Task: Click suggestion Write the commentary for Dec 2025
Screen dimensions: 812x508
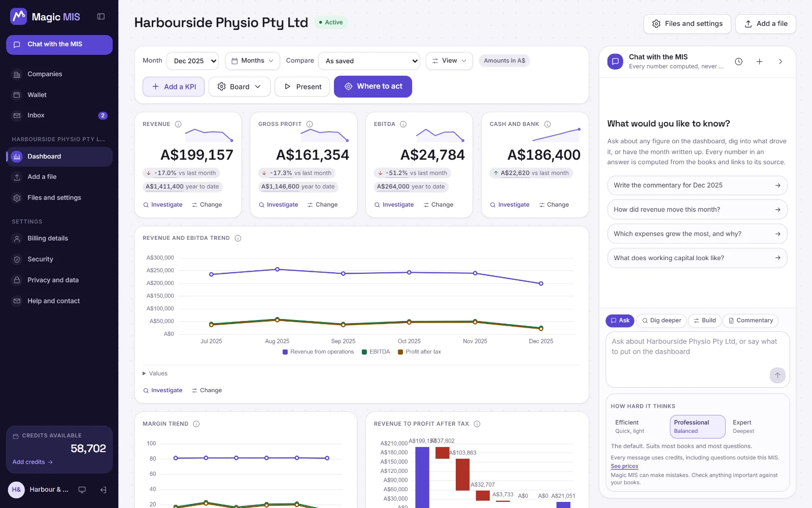Action: click(x=697, y=185)
